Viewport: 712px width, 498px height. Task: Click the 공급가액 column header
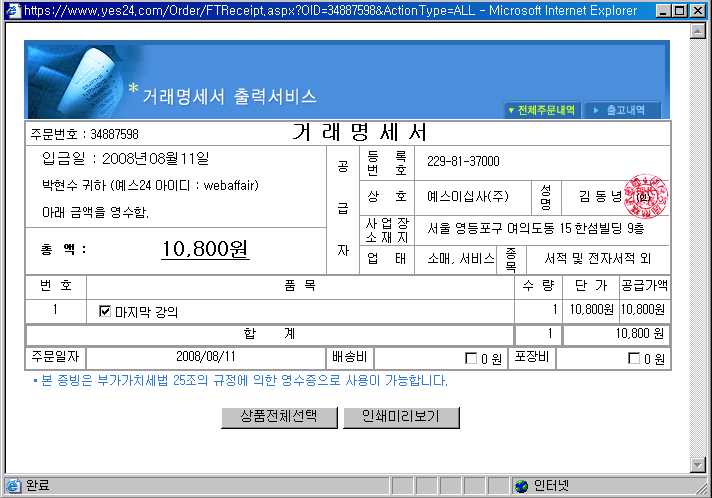pos(644,286)
